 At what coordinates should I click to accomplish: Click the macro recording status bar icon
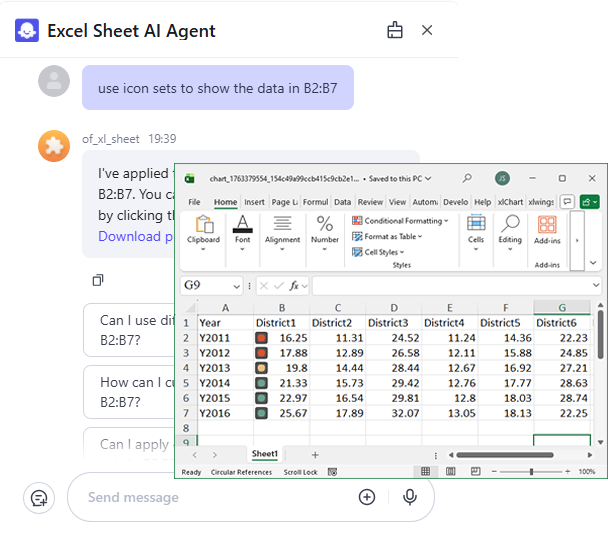coord(332,472)
